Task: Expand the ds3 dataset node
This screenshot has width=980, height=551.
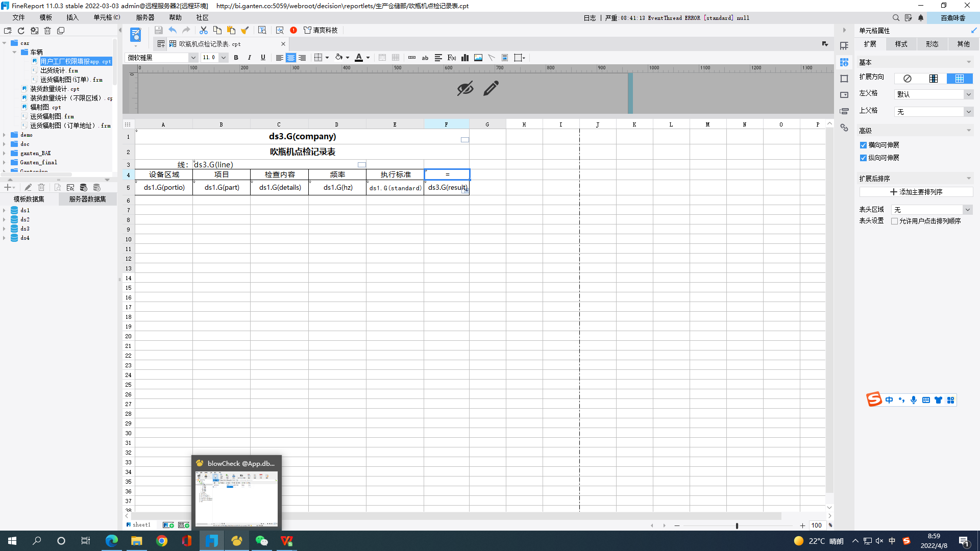Action: (x=5, y=229)
